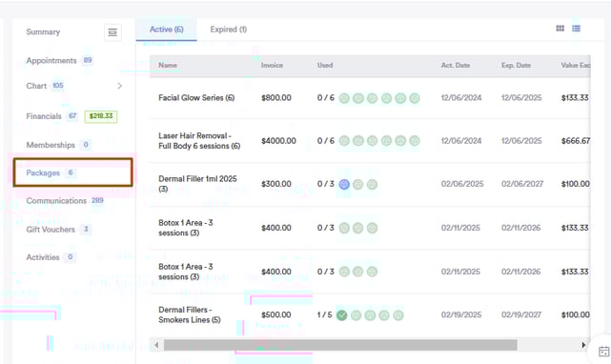Click the $300.00 invoice amount
This screenshot has width=611, height=364.
tap(276, 184)
